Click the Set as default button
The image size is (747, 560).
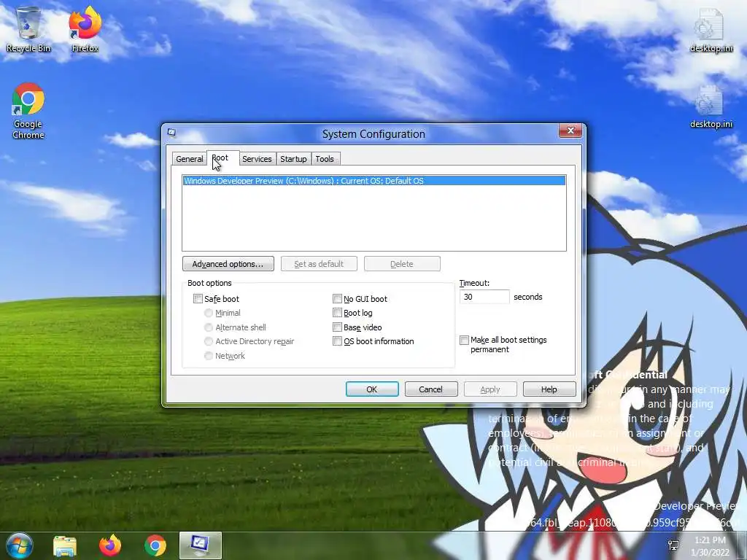pos(319,264)
